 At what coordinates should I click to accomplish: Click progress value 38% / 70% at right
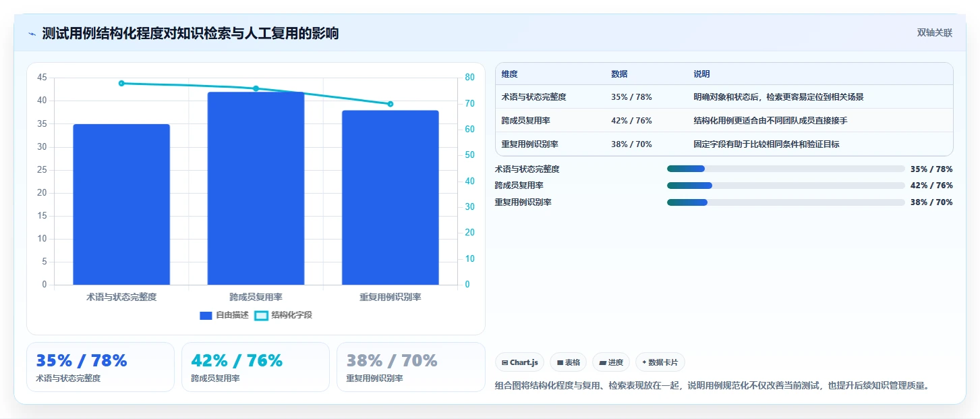point(931,202)
